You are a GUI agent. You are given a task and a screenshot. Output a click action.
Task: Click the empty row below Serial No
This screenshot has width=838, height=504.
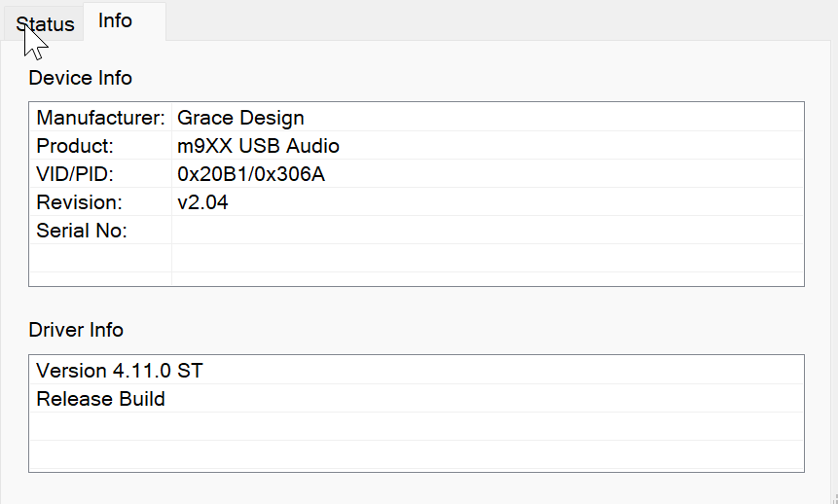417,259
